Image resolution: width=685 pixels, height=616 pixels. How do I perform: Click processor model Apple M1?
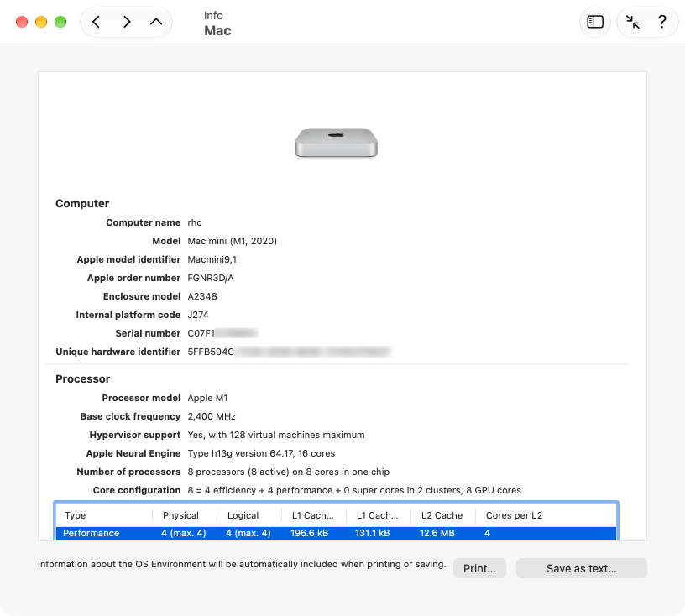207,398
